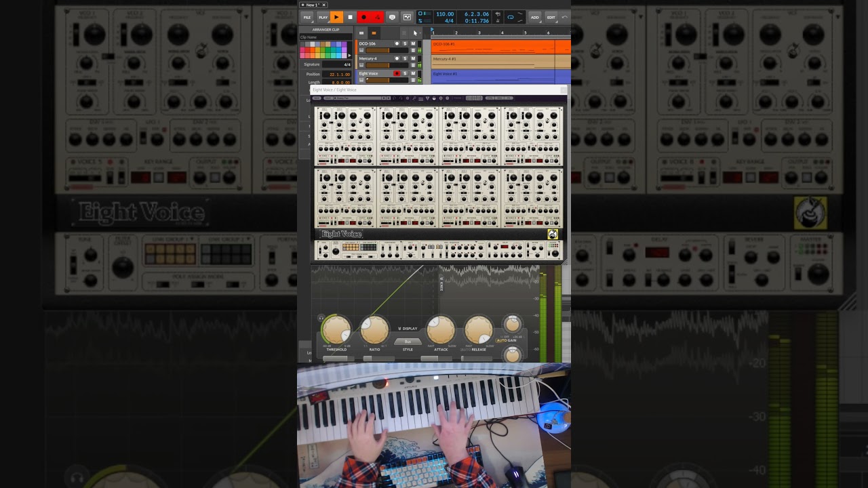The height and width of the screenshot is (488, 868).
Task: Expand the clip color palette arrow
Action: (x=349, y=55)
